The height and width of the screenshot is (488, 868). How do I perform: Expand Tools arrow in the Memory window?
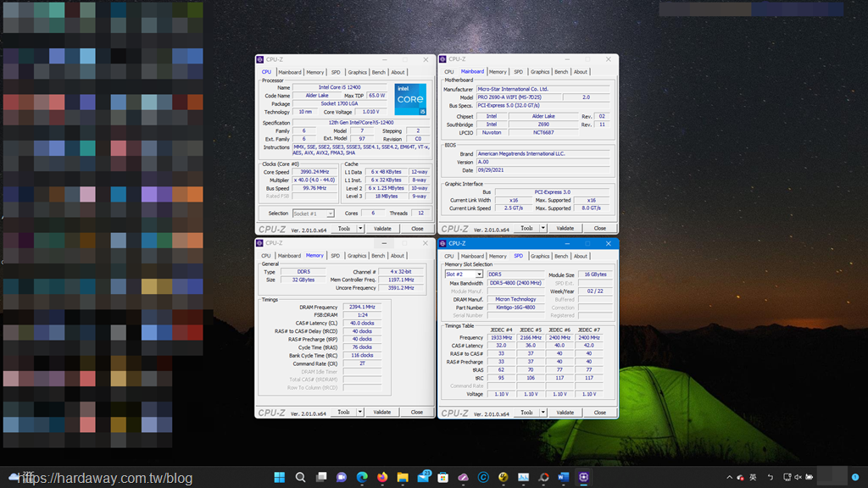(x=359, y=413)
